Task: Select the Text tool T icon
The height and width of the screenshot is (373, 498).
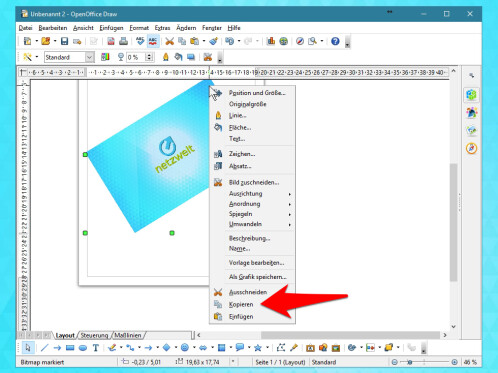Action: (96, 348)
